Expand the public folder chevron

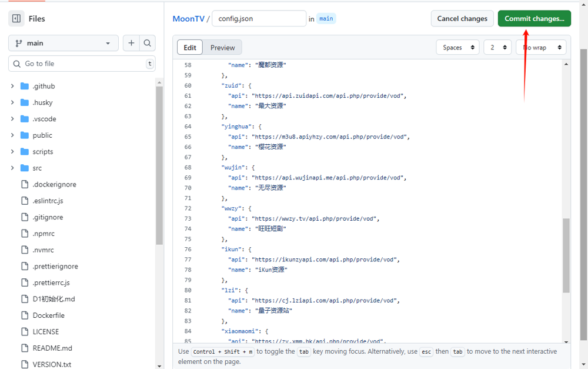pyautogui.click(x=12, y=135)
